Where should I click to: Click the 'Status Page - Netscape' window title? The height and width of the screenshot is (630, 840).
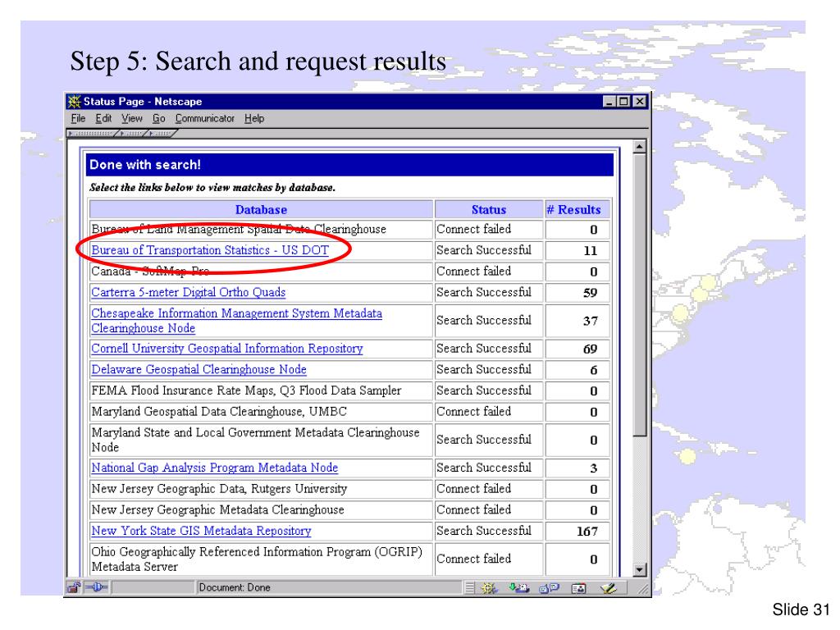143,101
